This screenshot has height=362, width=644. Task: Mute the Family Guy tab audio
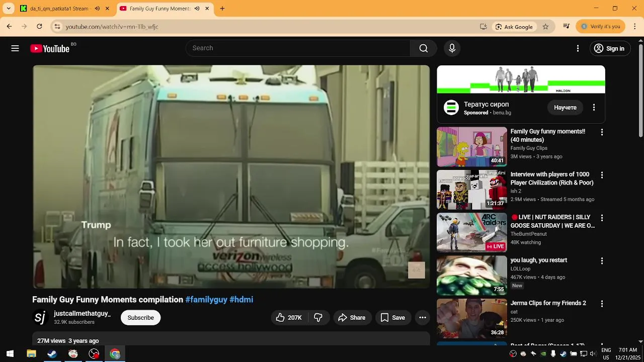tap(197, 9)
